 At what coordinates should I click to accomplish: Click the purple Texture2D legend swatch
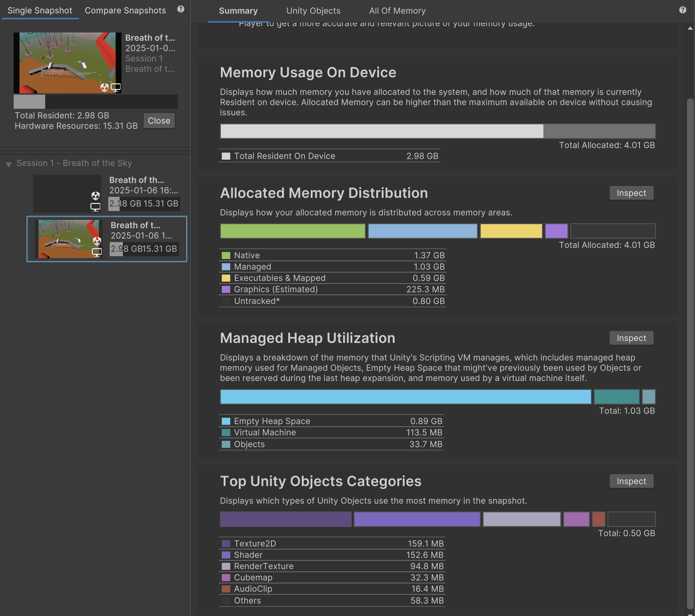[x=226, y=543]
